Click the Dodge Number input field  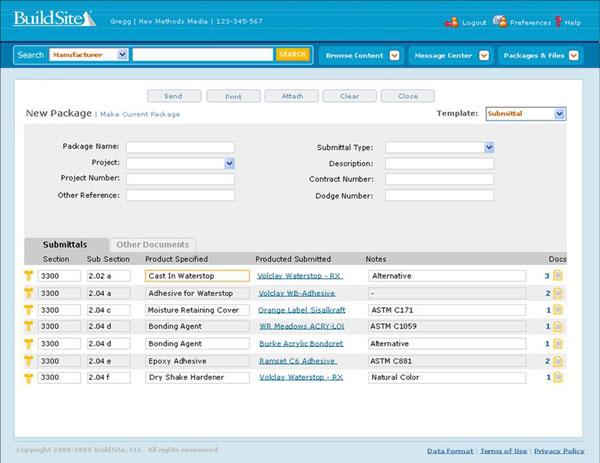click(439, 195)
